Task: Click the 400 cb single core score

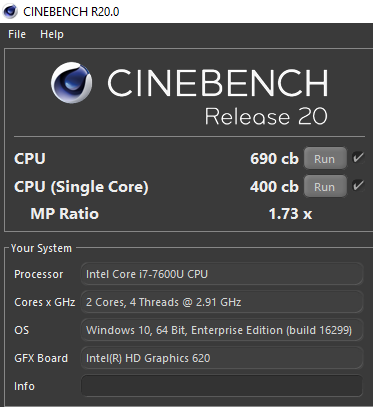Action: pos(274,186)
